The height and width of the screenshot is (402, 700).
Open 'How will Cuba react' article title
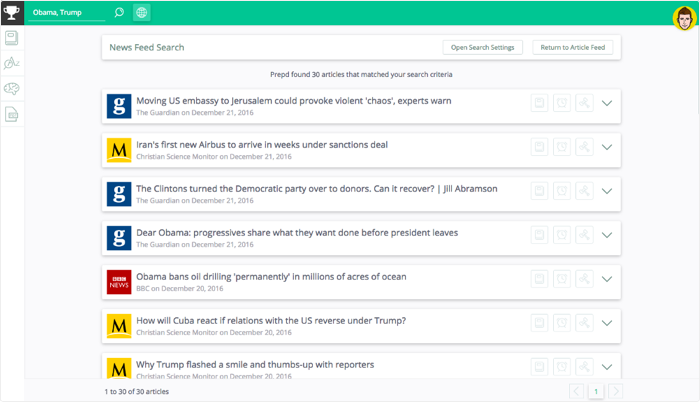click(x=271, y=321)
